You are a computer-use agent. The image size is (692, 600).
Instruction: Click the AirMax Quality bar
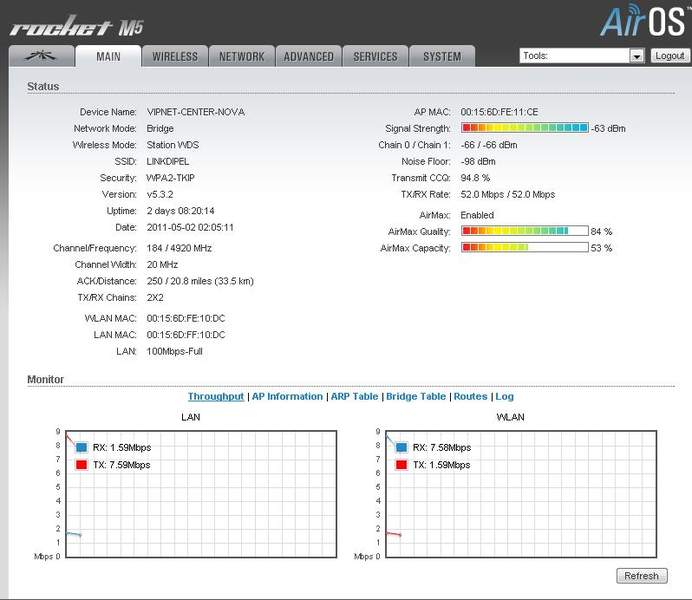(x=525, y=231)
